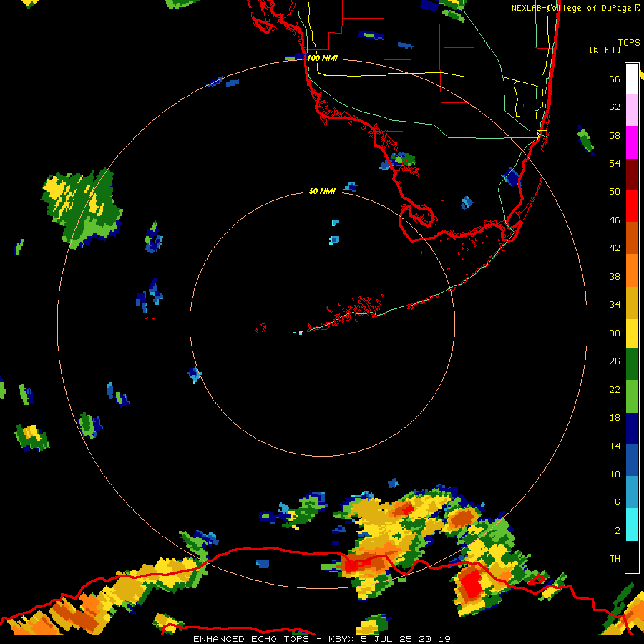Click the legend value "42"

[615, 248]
